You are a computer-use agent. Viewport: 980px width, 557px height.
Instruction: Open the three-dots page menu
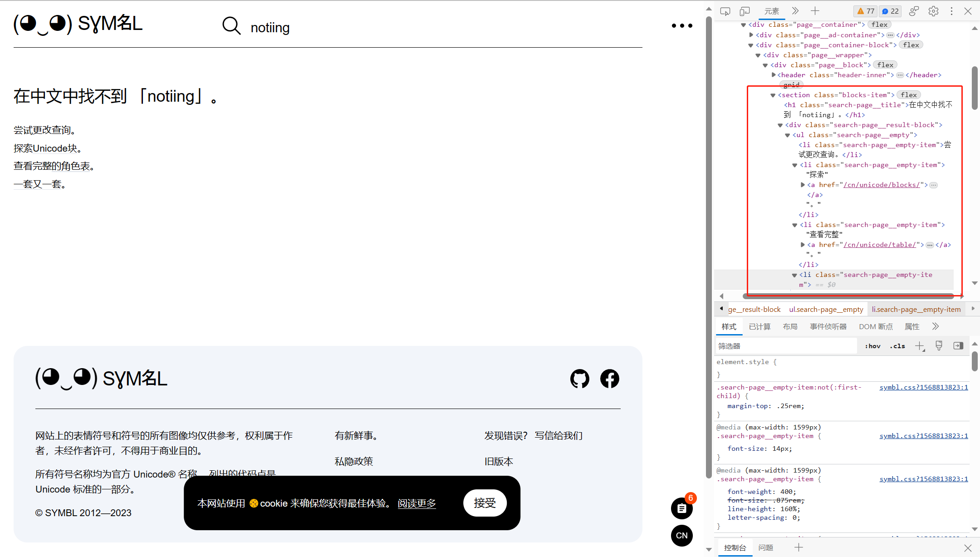682,26
